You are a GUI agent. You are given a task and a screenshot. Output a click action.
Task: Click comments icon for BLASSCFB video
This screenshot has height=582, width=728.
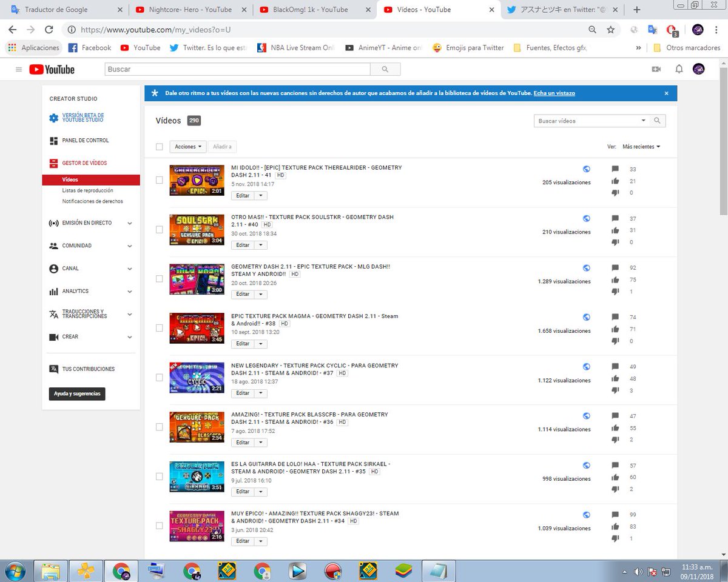tap(615, 416)
